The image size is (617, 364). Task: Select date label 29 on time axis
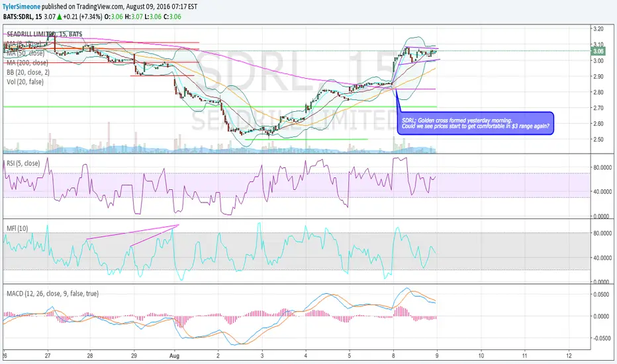tap(134, 356)
